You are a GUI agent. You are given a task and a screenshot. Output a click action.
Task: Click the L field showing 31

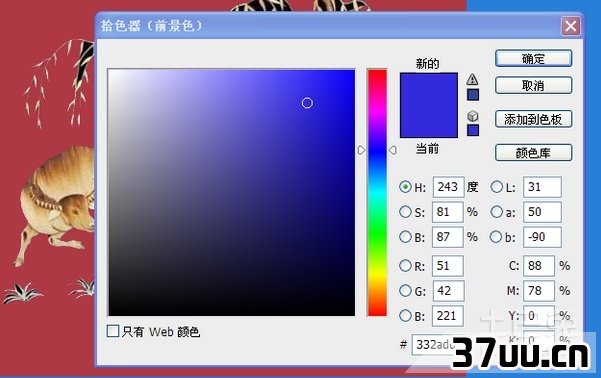(542, 187)
